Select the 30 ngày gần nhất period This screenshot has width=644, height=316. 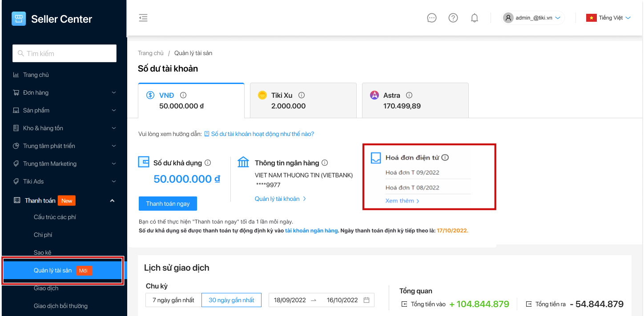(x=231, y=300)
